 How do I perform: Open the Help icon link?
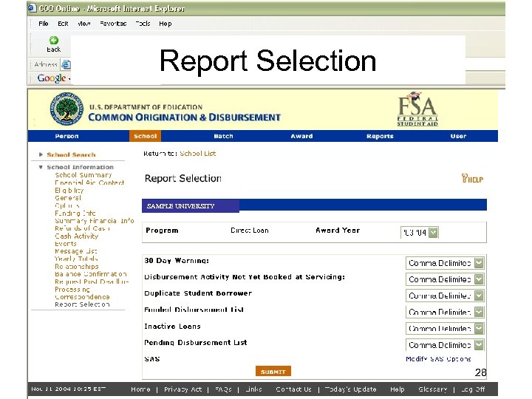coord(472,179)
